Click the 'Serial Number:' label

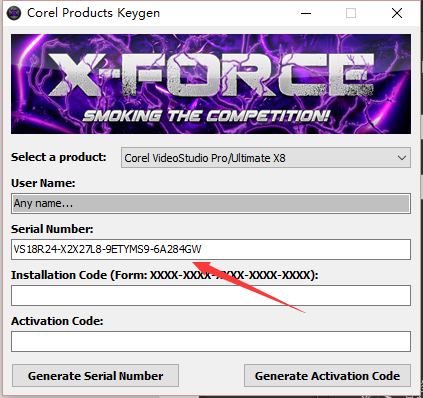click(52, 229)
